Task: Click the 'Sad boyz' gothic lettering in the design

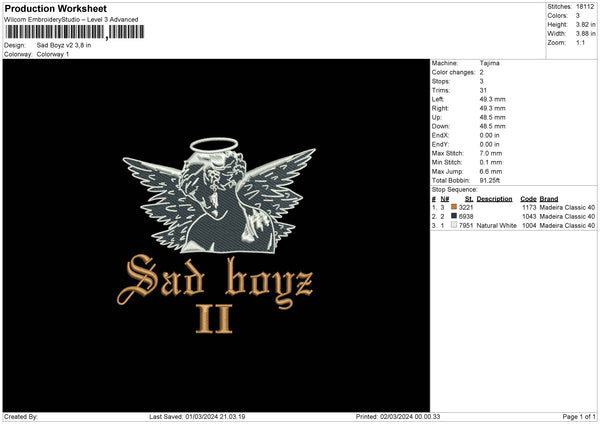Action: click(x=215, y=281)
